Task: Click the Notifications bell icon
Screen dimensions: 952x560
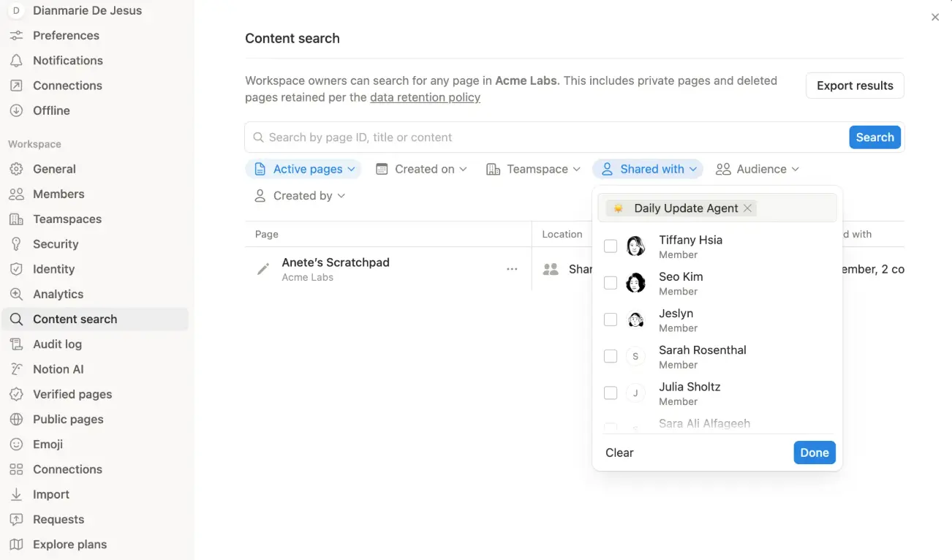Action: (16, 61)
